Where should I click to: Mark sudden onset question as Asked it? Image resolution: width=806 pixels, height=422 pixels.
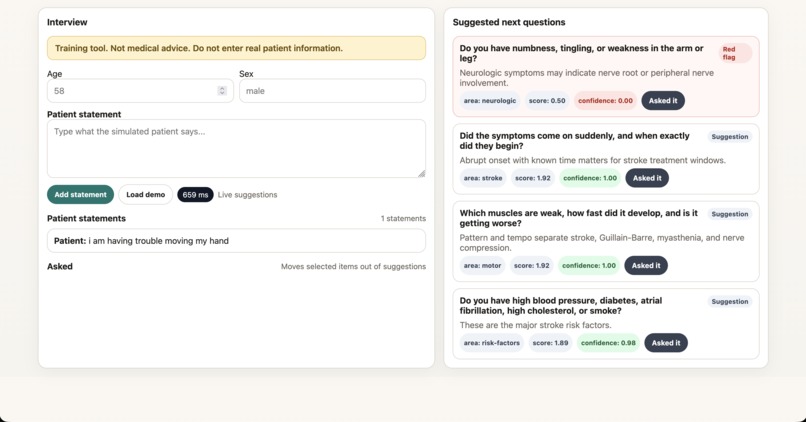pyautogui.click(x=647, y=178)
